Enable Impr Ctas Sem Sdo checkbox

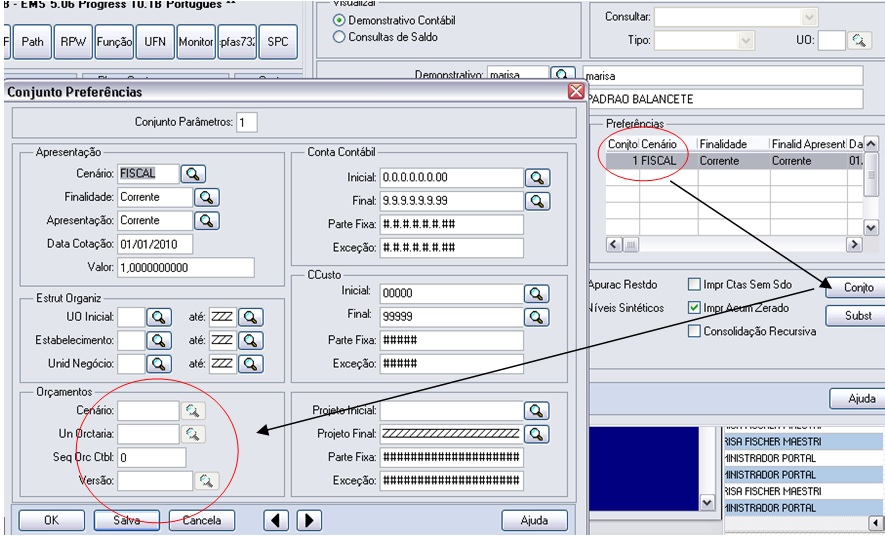694,285
